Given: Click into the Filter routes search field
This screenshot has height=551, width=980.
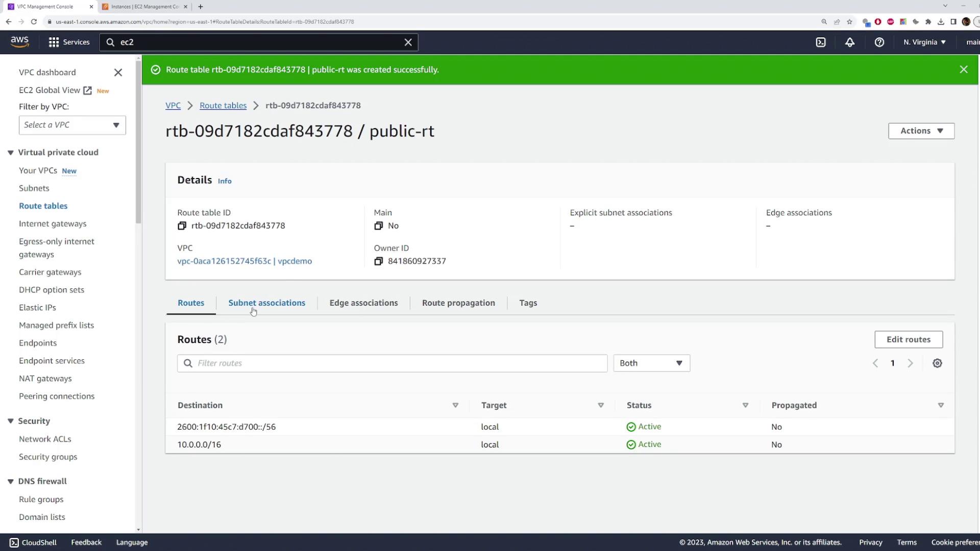Looking at the screenshot, I should 398,363.
